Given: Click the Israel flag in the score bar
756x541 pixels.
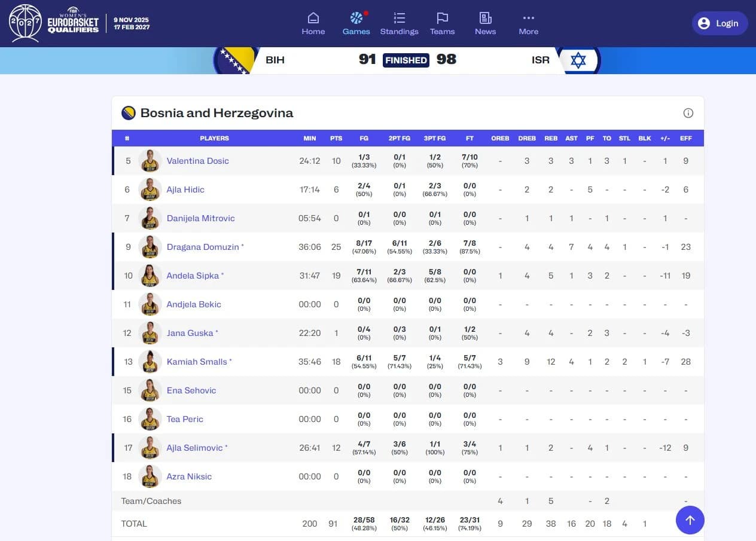Looking at the screenshot, I should [578, 60].
